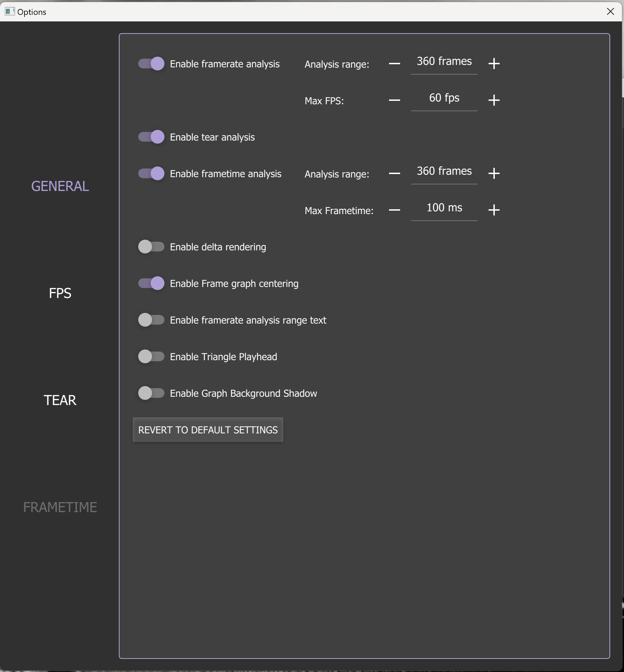Disable frametime analysis
This screenshot has height=672, width=624.
151,173
